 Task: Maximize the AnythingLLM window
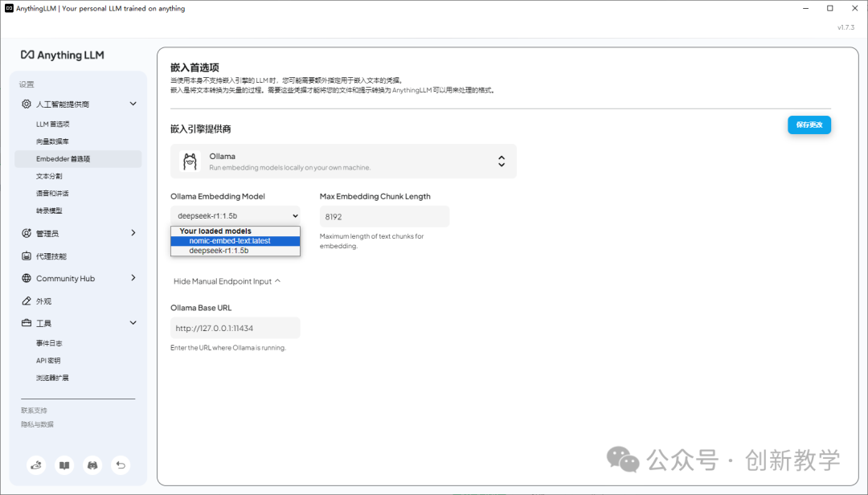829,8
